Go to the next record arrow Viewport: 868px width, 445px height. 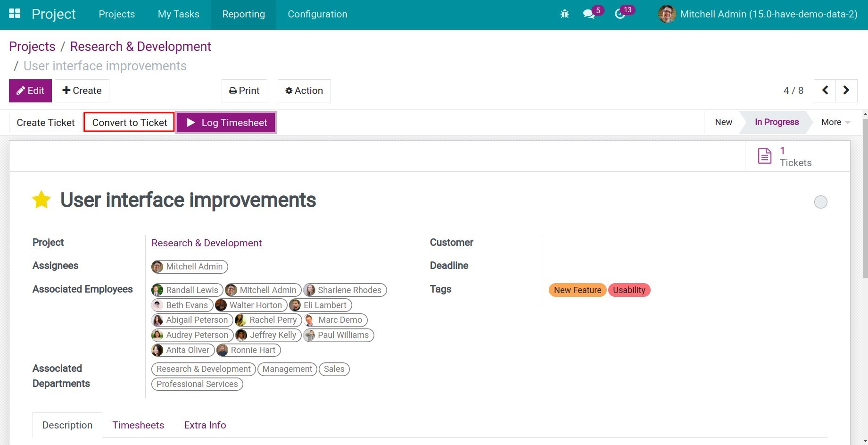[x=846, y=90]
